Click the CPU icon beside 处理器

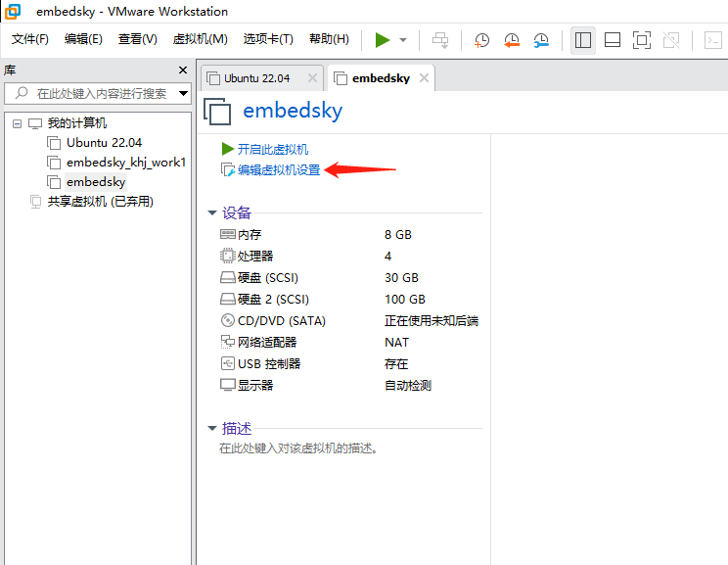click(x=227, y=256)
